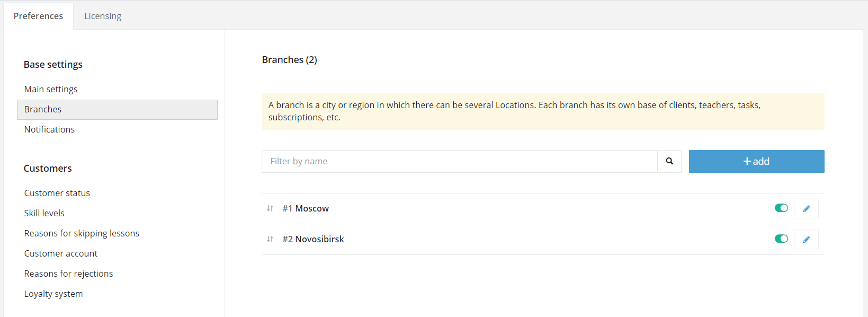Screen dimensions: 868x317
Task: Go to the Customer status settings
Action: (57, 193)
